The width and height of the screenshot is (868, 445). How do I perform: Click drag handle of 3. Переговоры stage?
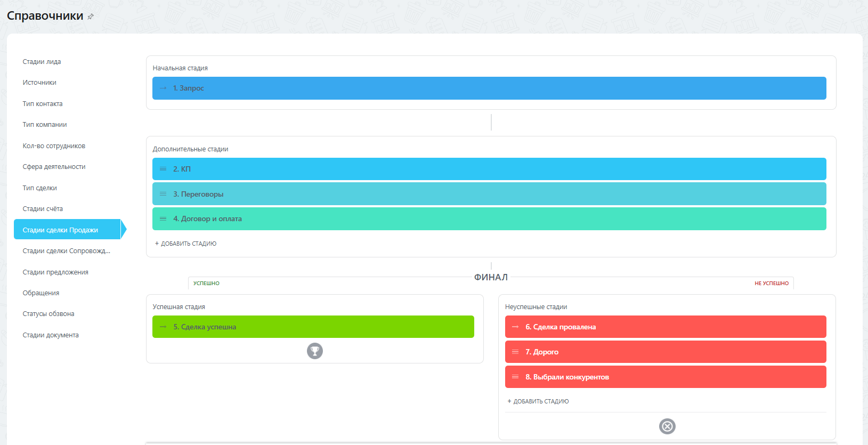(x=163, y=194)
